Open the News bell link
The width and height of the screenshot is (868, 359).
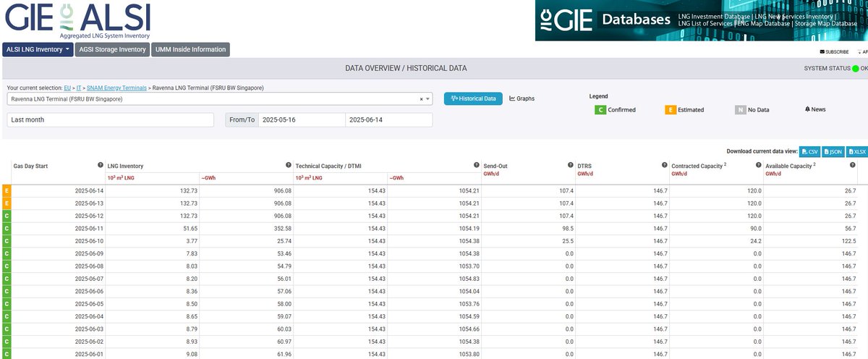click(815, 109)
